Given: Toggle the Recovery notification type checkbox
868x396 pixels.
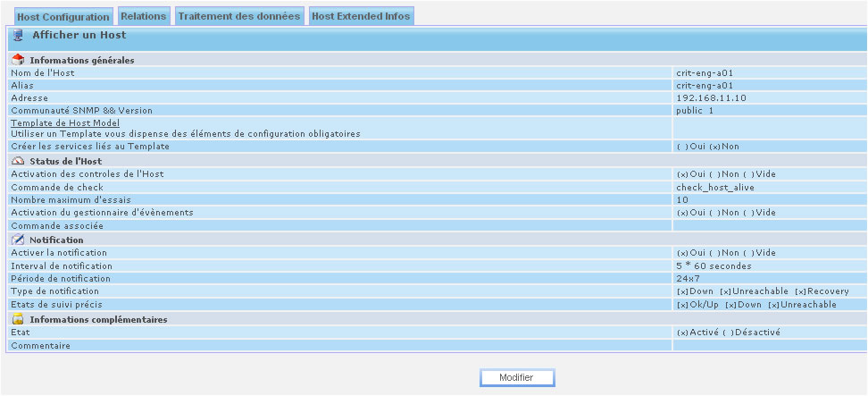Looking at the screenshot, I should [799, 291].
